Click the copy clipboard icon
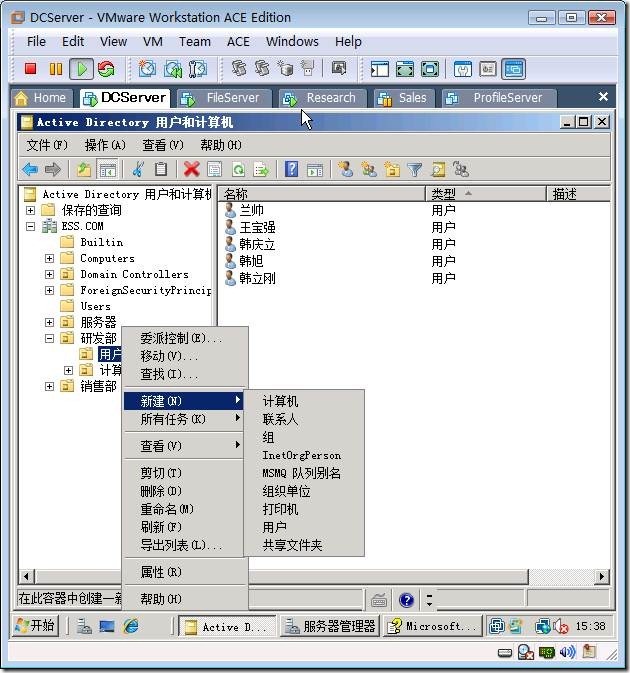 point(161,169)
